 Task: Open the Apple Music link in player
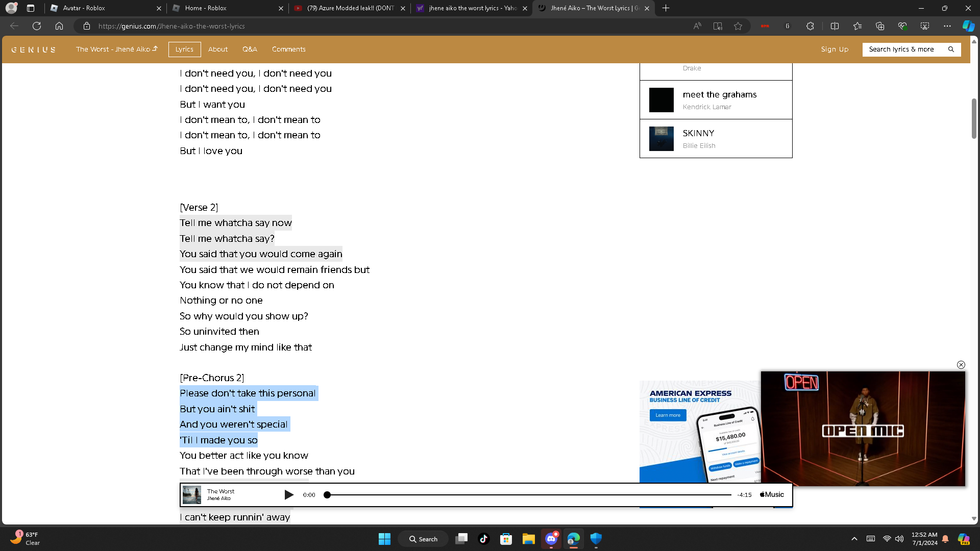click(772, 494)
